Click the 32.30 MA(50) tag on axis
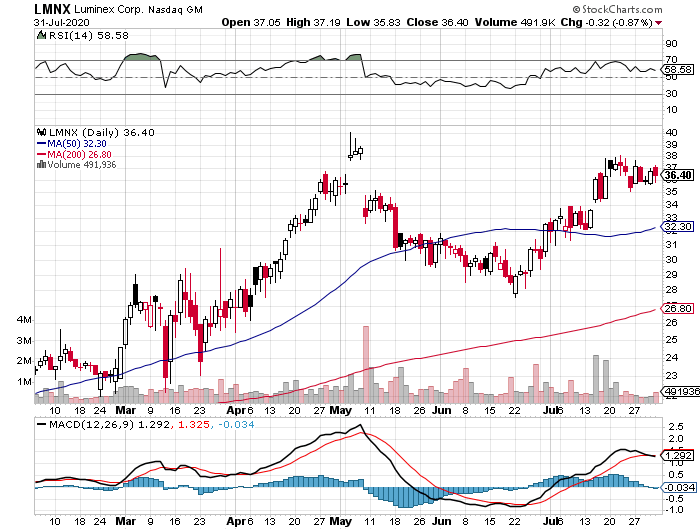The height and width of the screenshot is (530, 700). click(677, 227)
